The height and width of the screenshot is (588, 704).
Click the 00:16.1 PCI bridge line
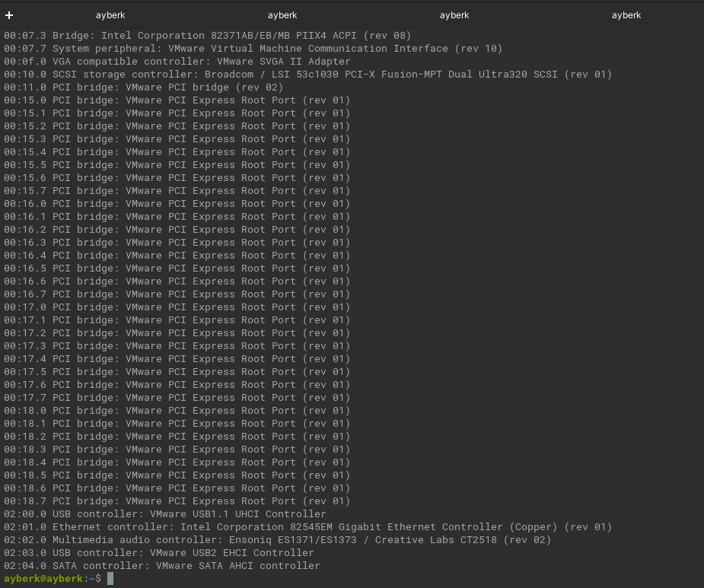(x=177, y=217)
